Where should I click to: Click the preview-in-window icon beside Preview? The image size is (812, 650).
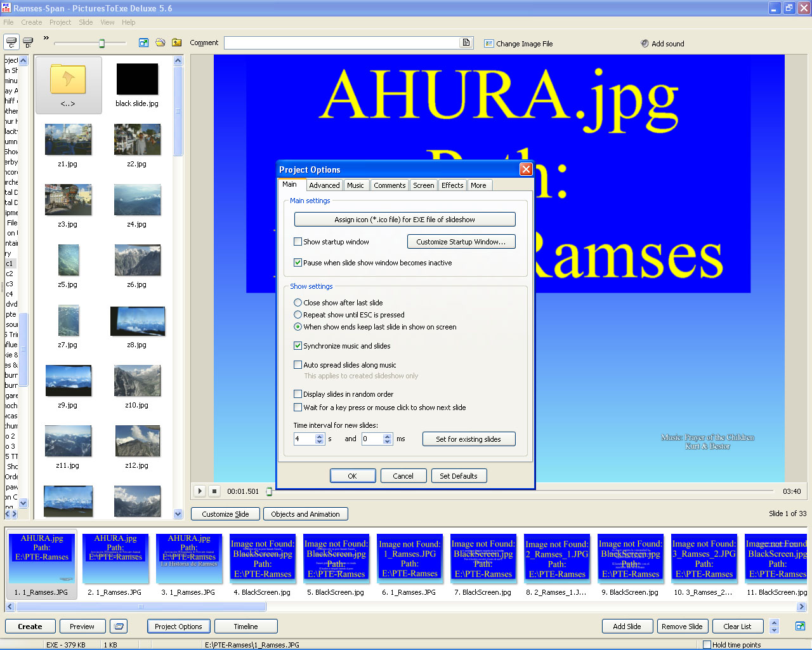point(119,627)
